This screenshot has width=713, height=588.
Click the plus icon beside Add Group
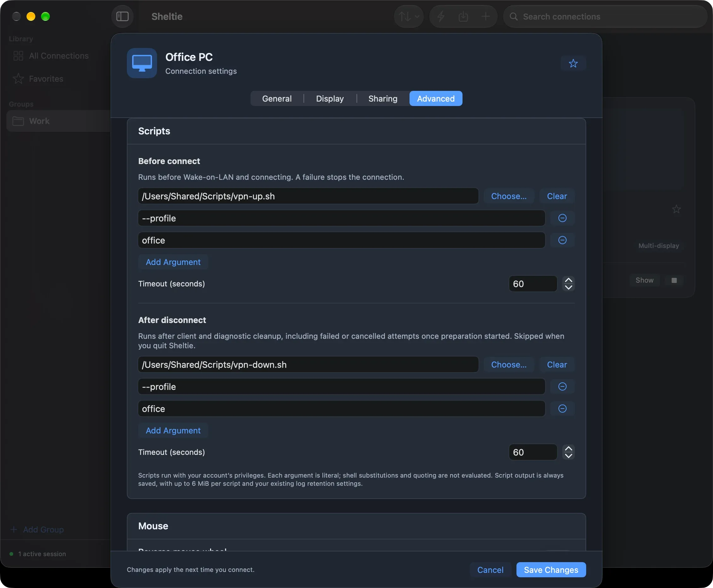(14, 529)
